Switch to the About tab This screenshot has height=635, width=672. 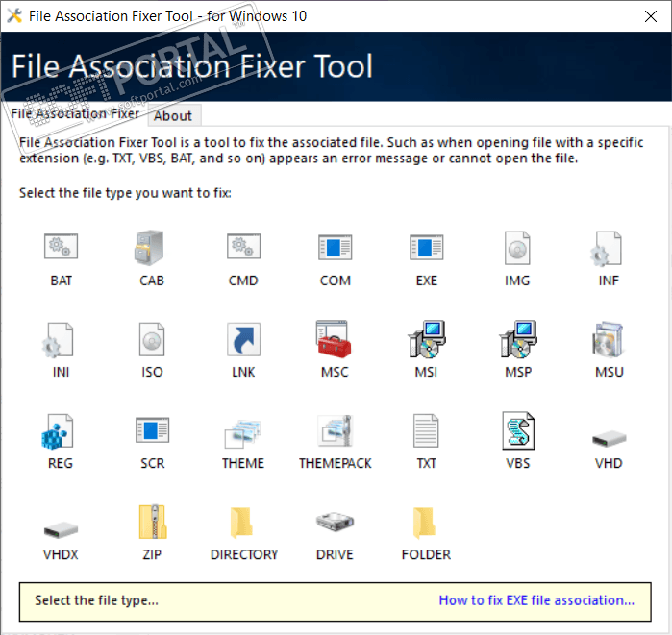click(x=173, y=115)
